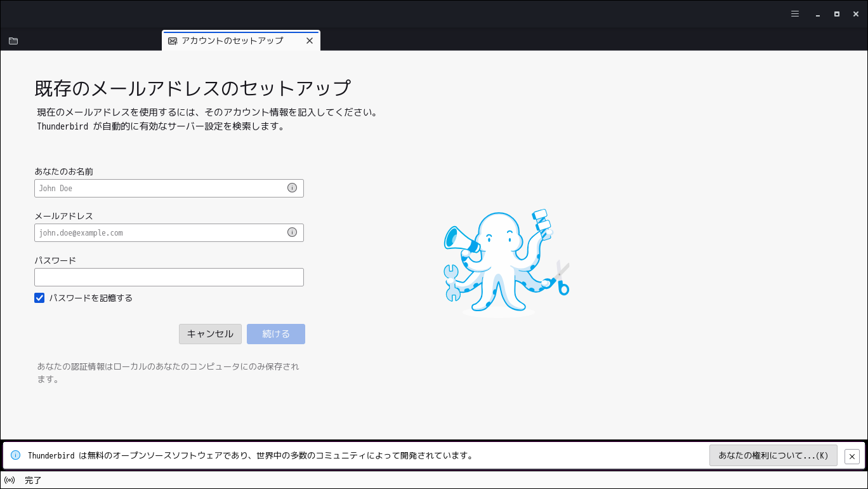868x489 pixels.
Task: Close the アカウントのセットアップ tab
Action: (310, 41)
